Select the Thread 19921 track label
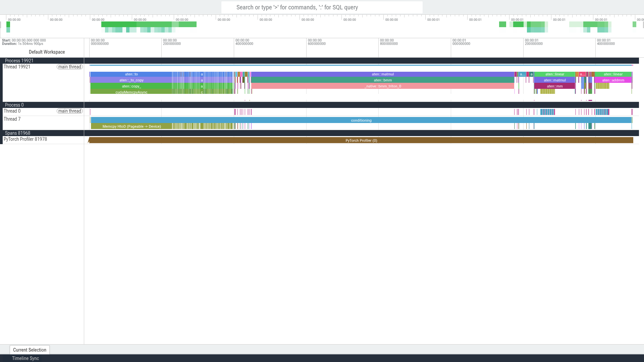644x362 pixels. (x=17, y=67)
